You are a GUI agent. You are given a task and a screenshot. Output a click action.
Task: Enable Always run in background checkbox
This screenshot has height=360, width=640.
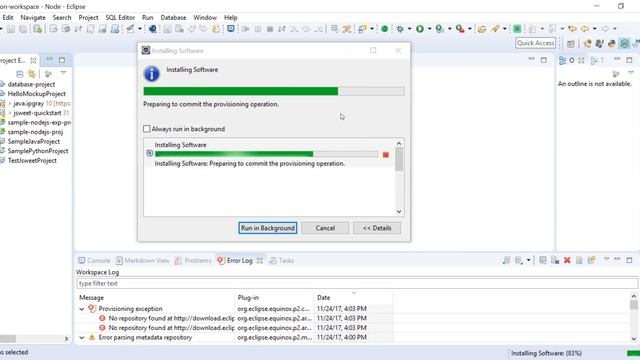point(147,129)
